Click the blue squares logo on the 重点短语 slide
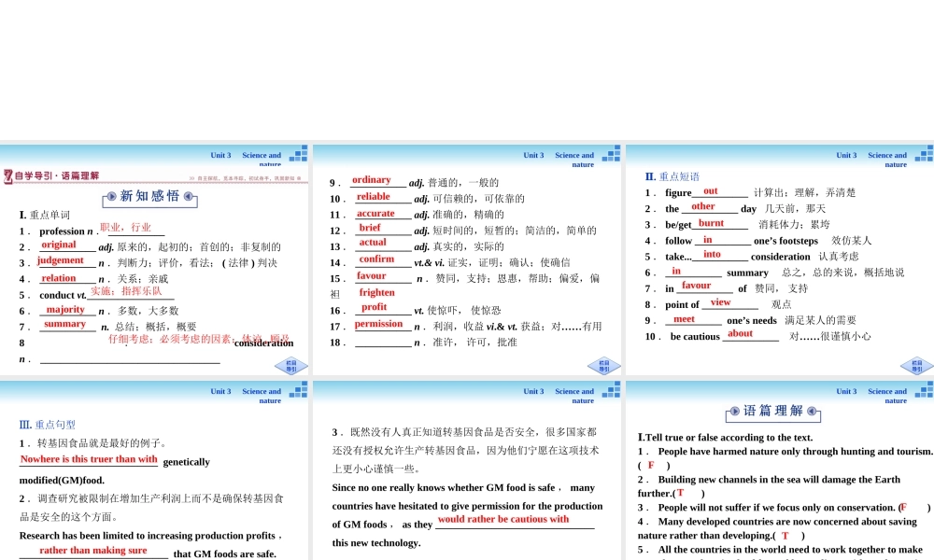The width and height of the screenshot is (934, 560). point(924,154)
